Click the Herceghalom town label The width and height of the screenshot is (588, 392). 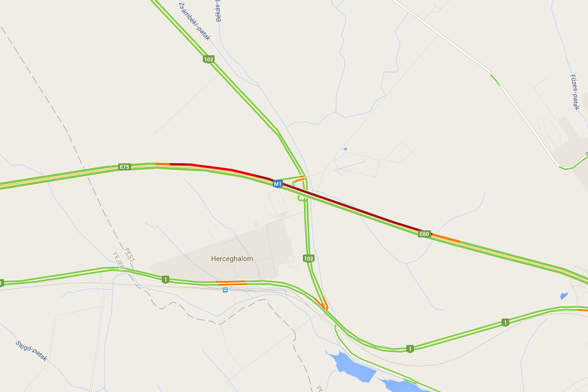[x=232, y=259]
